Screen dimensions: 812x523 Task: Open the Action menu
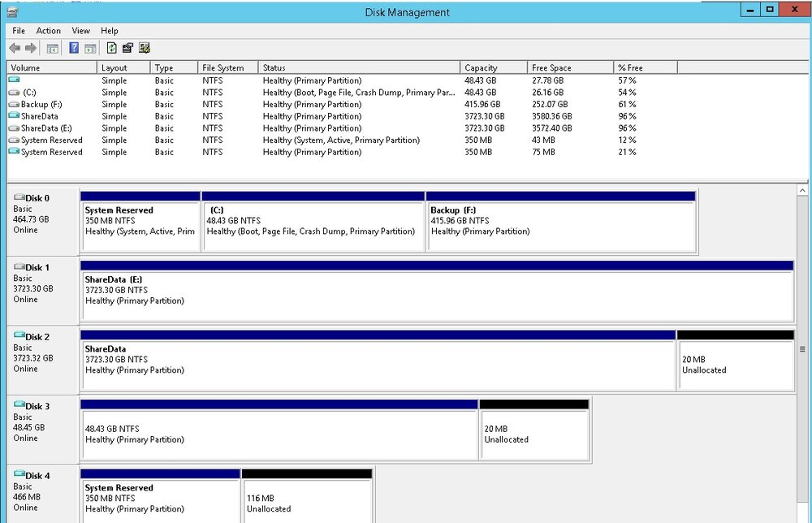(x=48, y=31)
